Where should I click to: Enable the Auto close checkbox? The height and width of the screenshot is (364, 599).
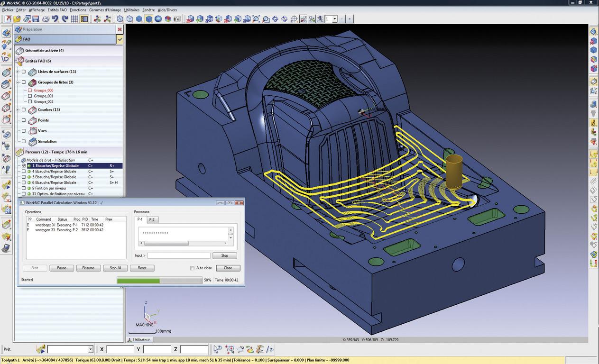192,268
